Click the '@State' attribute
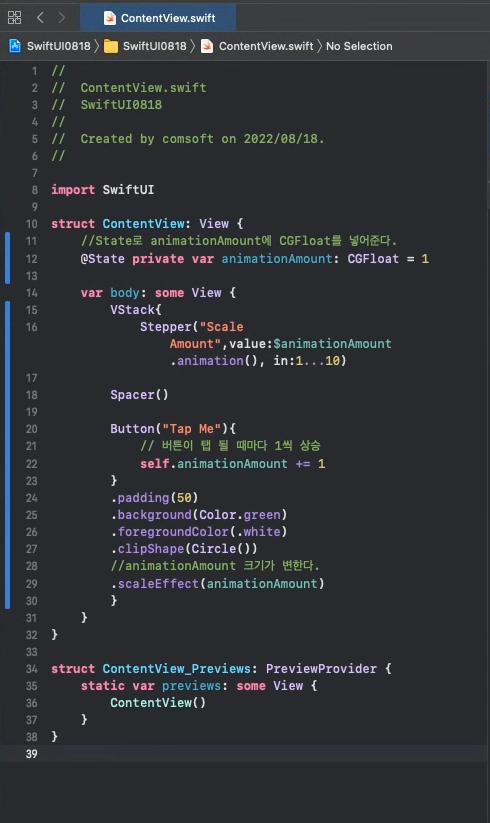 pos(102,259)
